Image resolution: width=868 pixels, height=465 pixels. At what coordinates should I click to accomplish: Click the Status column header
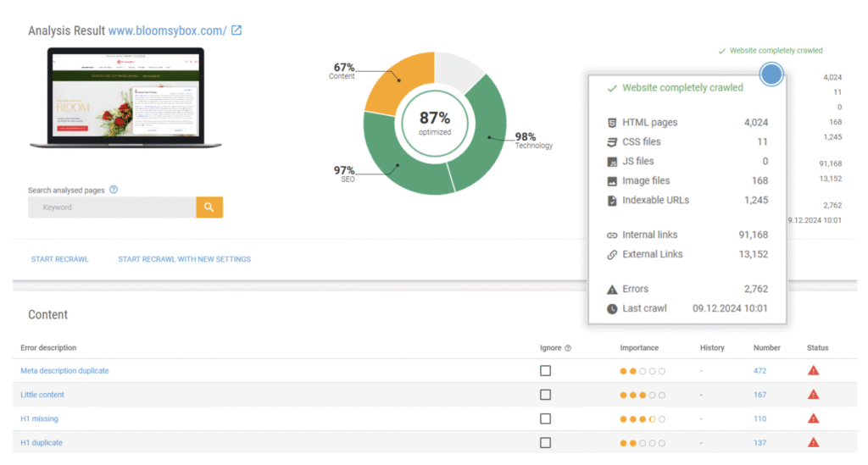point(818,348)
